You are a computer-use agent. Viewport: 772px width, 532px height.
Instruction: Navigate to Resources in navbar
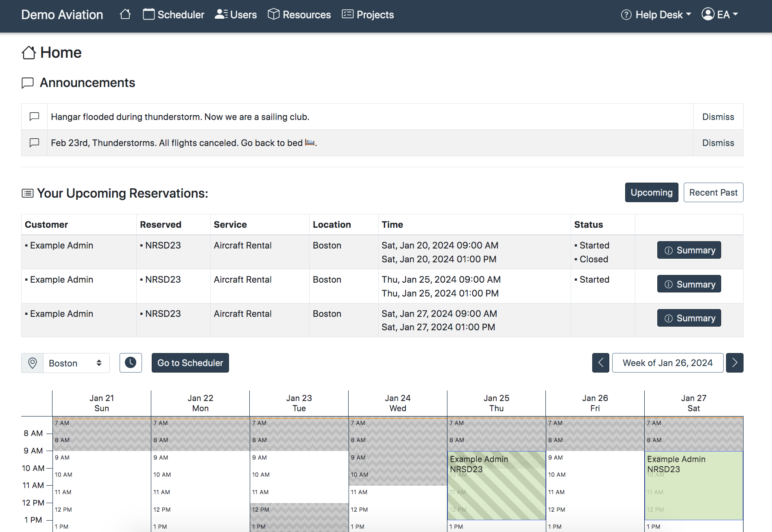tap(299, 15)
